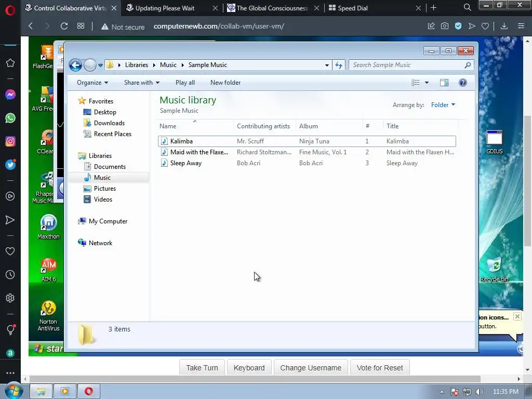Open history clock icon in sidebar
Screen dimensions: 532x399
tap(10, 274)
